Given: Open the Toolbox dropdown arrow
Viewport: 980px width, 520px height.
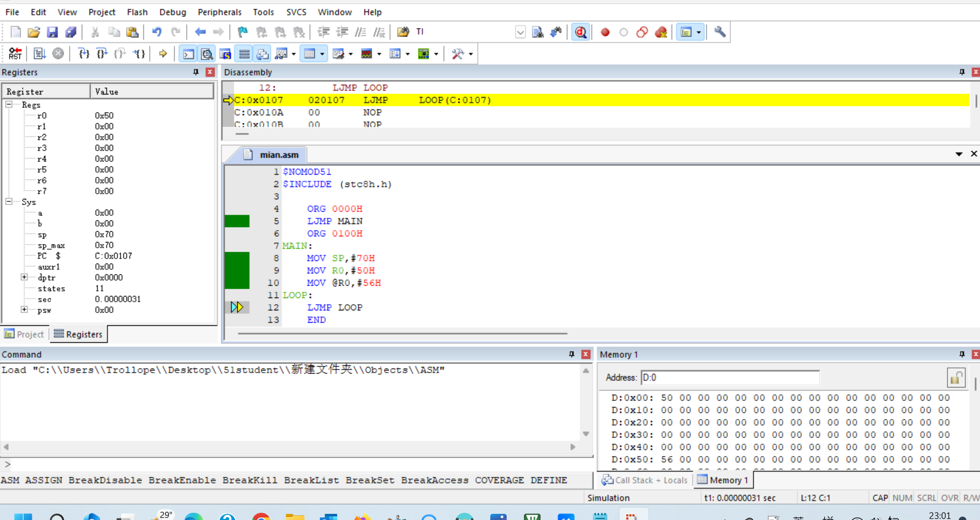Looking at the screenshot, I should point(471,53).
